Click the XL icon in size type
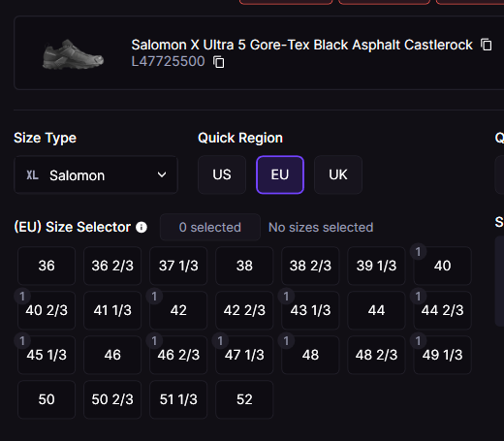 click(32, 175)
